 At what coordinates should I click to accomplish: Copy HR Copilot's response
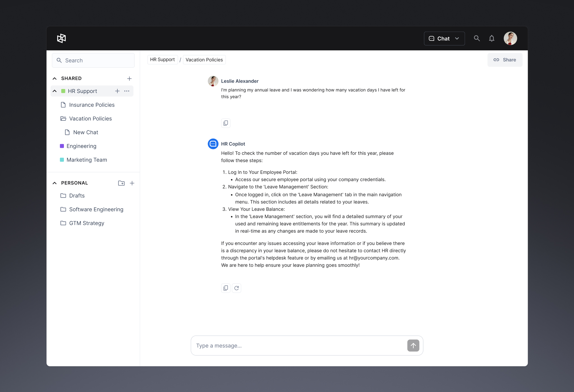point(226,288)
